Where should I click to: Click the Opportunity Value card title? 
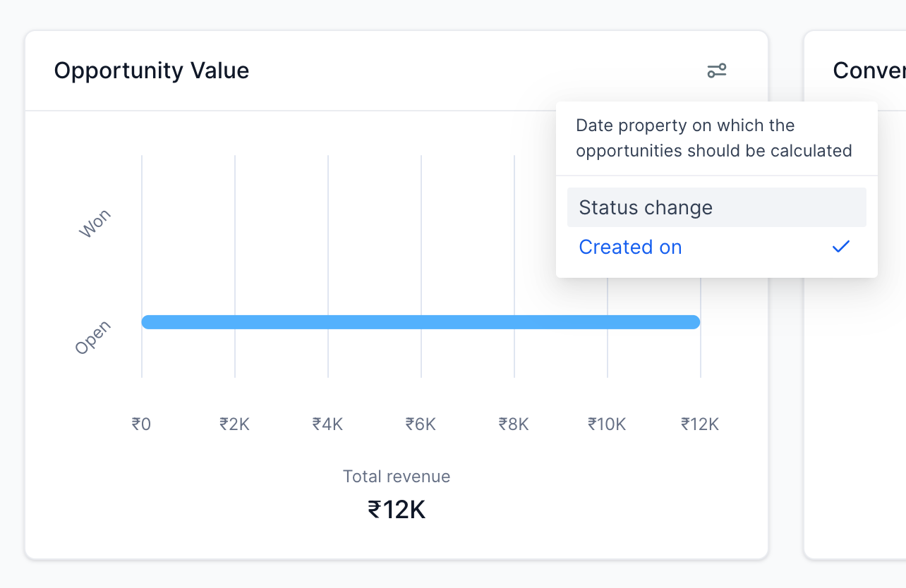pos(152,71)
